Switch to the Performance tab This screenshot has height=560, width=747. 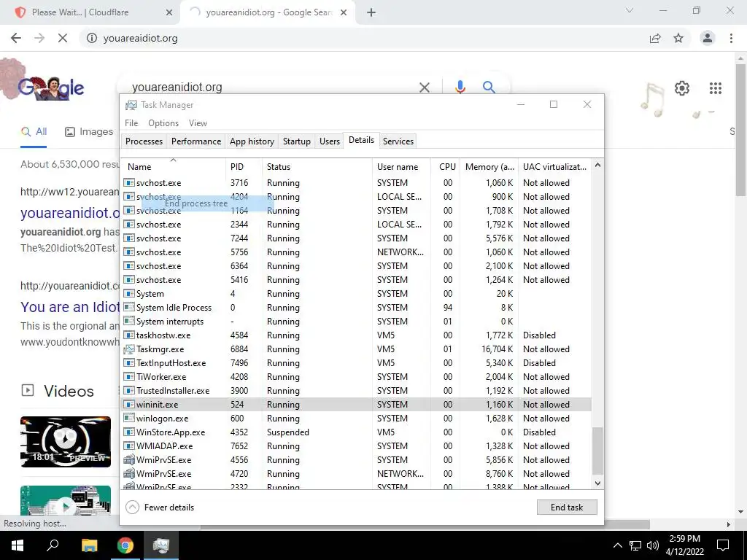point(196,141)
